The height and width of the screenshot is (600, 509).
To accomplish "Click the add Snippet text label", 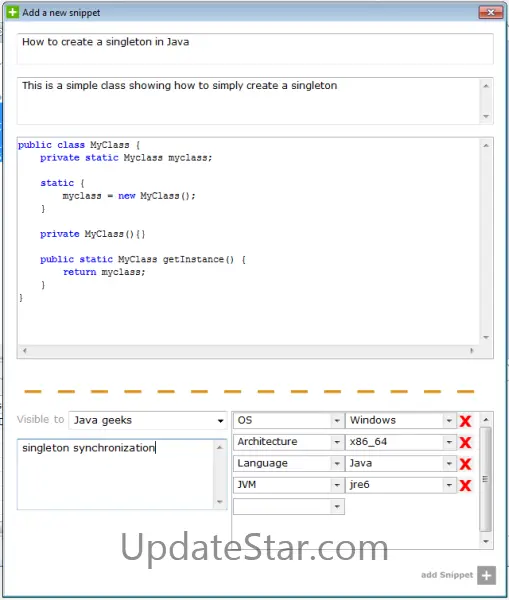I will (x=447, y=575).
